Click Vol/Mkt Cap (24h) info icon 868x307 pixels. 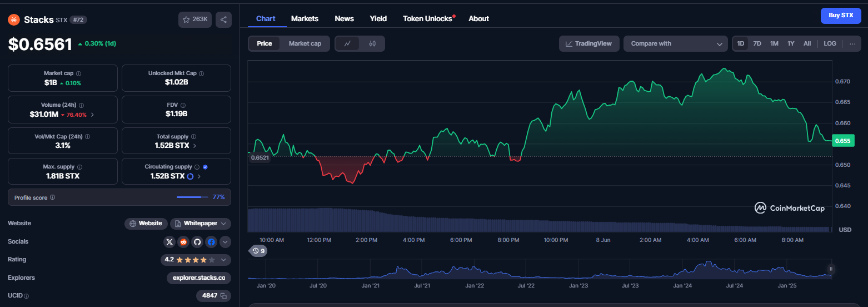[87, 136]
